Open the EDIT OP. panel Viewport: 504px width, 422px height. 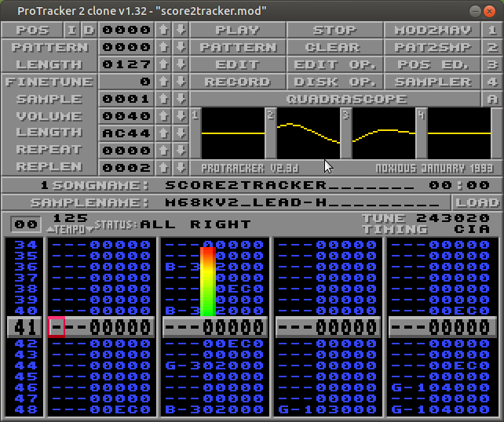(x=334, y=64)
